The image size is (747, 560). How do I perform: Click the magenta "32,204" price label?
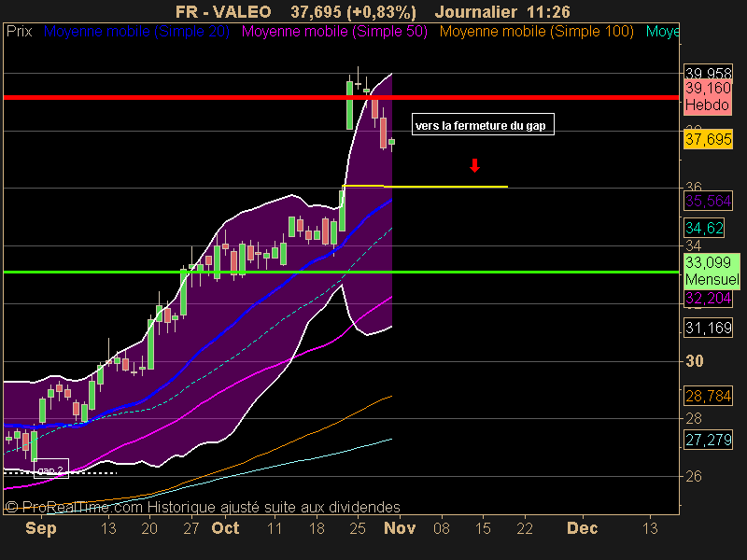708,299
